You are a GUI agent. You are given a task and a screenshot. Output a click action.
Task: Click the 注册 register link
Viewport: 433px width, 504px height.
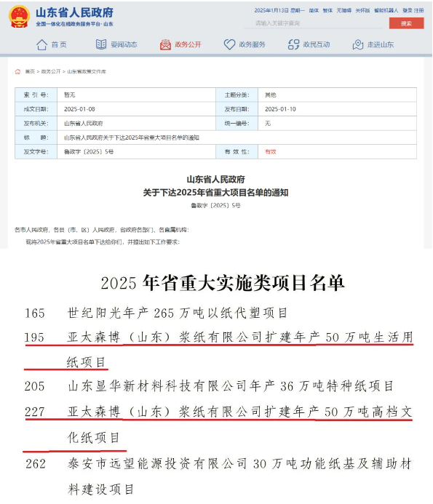pyautogui.click(x=419, y=10)
